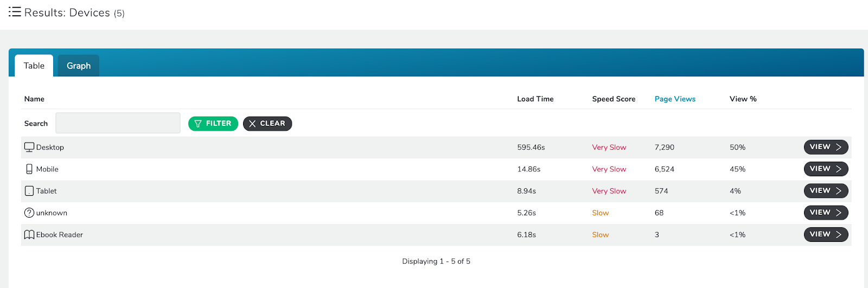Open VIEW for the Mobile row
The image size is (868, 288).
(x=826, y=169)
